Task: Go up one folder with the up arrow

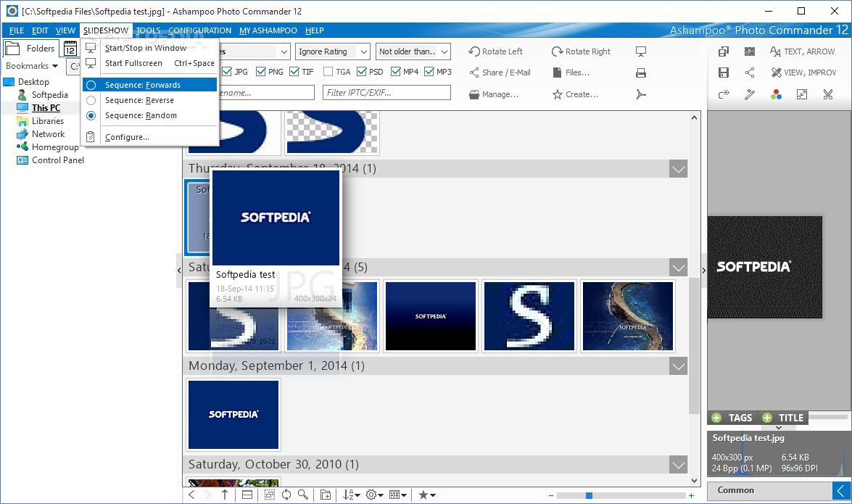Action: 224,495
